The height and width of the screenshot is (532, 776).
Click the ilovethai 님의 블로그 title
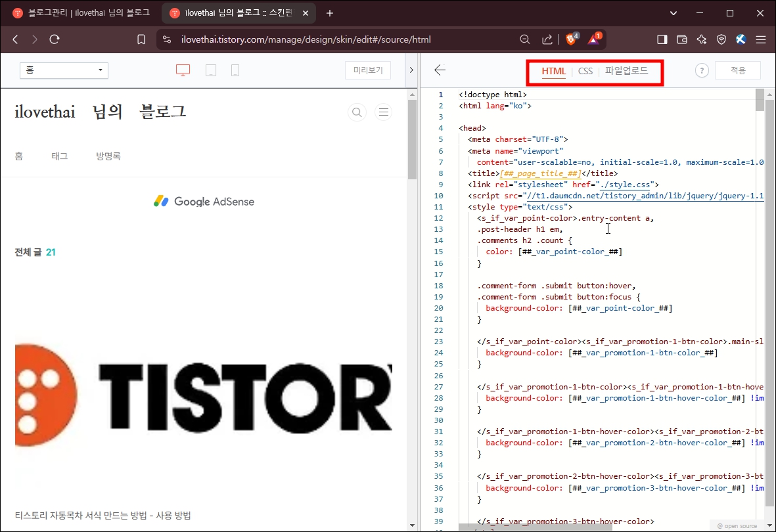101,112
